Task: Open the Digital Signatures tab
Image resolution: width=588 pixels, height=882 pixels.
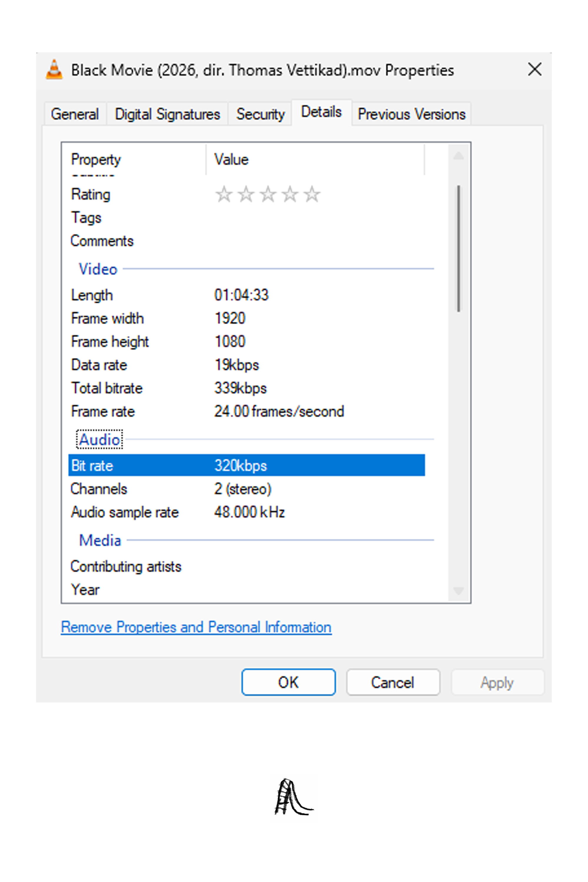Action: pos(167,114)
